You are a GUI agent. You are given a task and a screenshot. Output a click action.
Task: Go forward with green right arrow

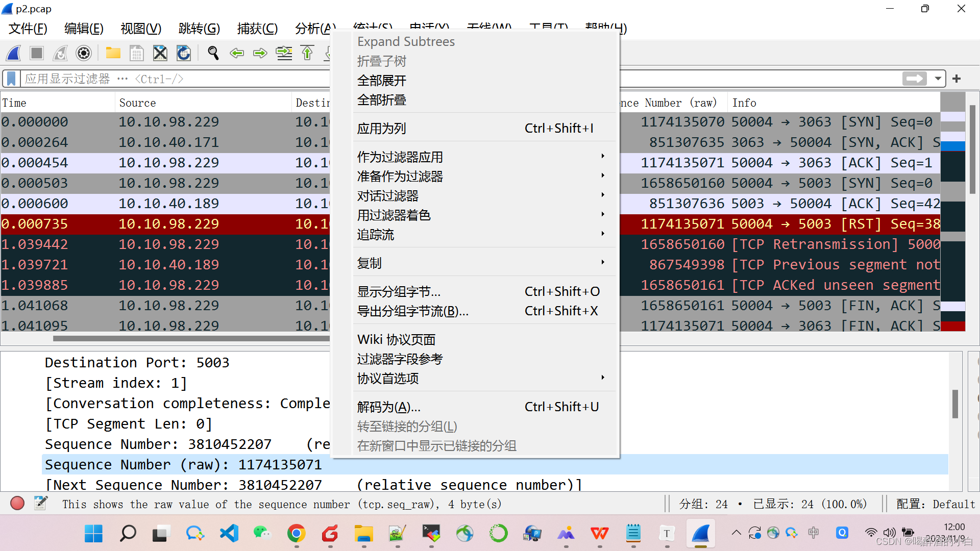click(x=260, y=53)
